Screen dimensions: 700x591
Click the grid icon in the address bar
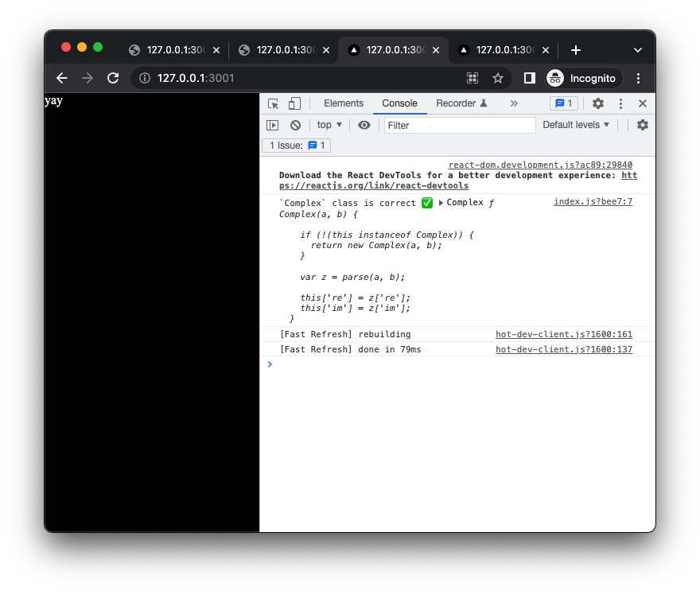[x=472, y=78]
